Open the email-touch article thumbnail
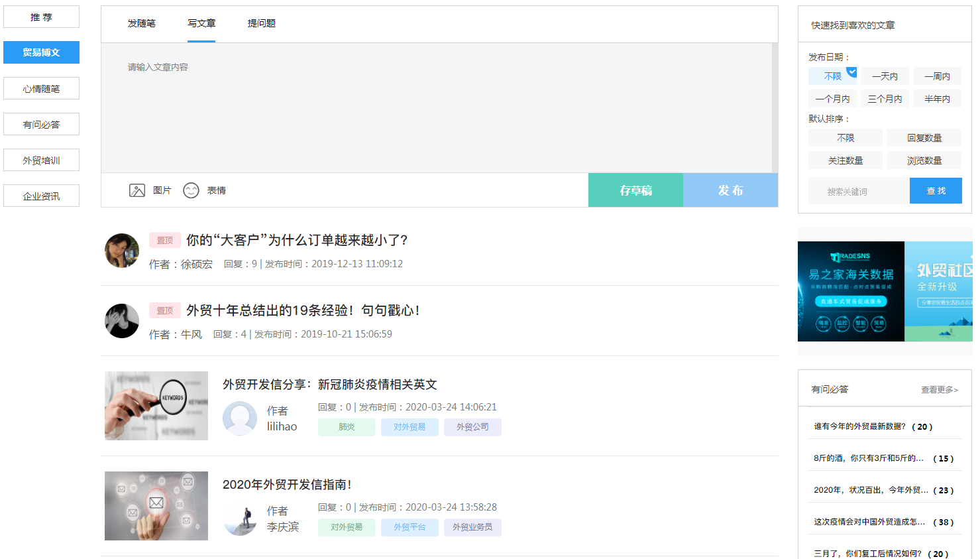The width and height of the screenshot is (980, 559). tap(156, 506)
